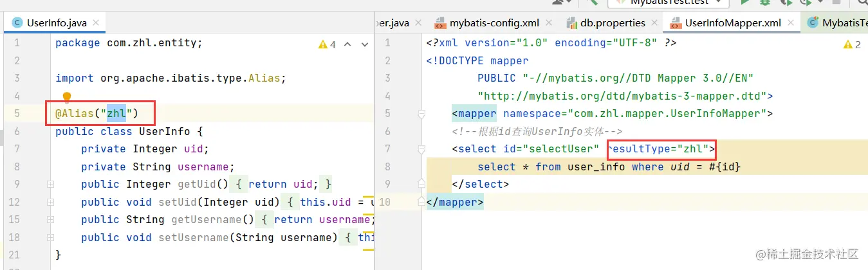Viewport: 868px width, 270px height.
Task: Click the XML comment about UserInfo on line 6
Action: 537,132
